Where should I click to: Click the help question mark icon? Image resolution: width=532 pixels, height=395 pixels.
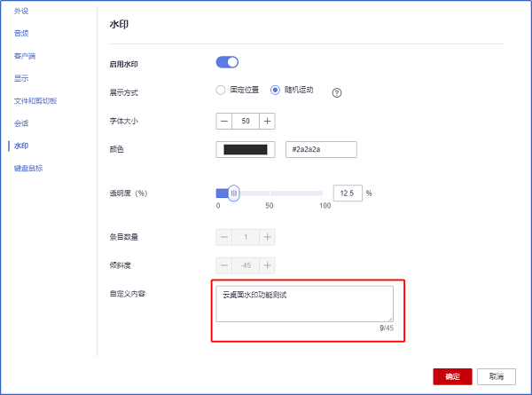pyautogui.click(x=337, y=92)
